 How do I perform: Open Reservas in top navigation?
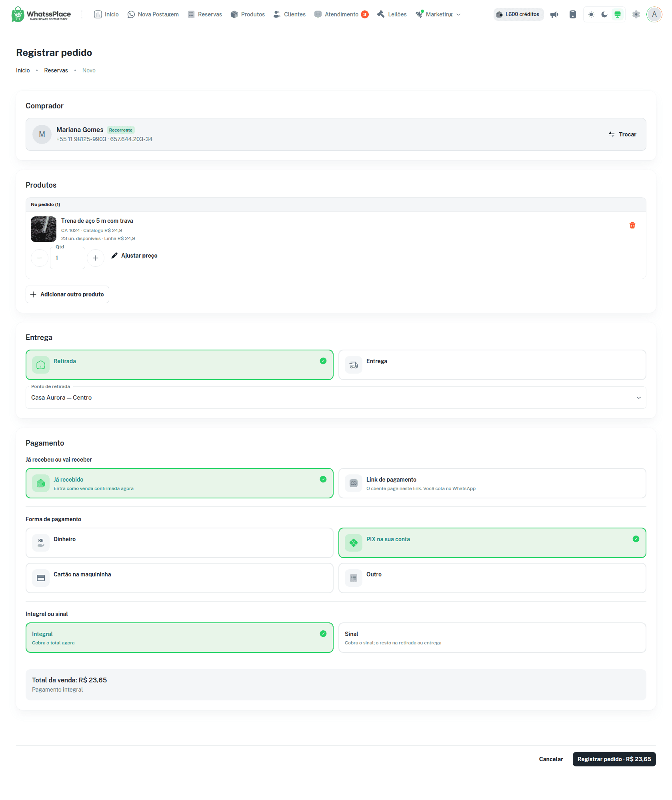[205, 14]
